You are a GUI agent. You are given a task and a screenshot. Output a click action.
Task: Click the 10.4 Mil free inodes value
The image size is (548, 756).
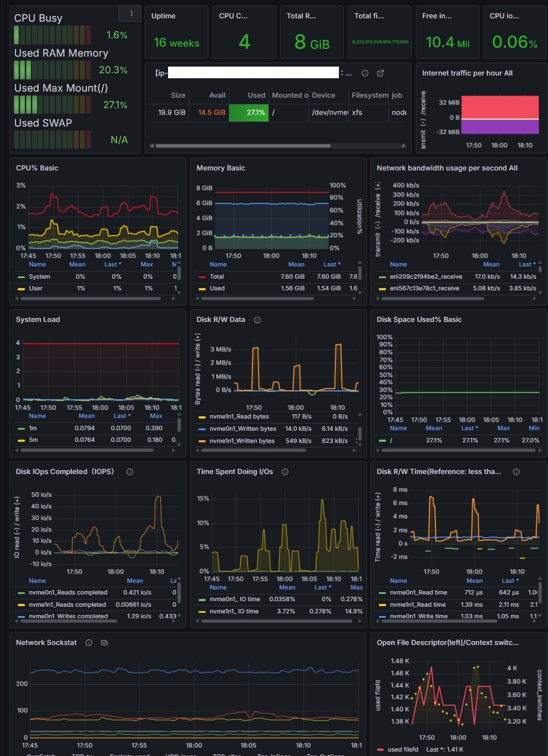tap(448, 42)
